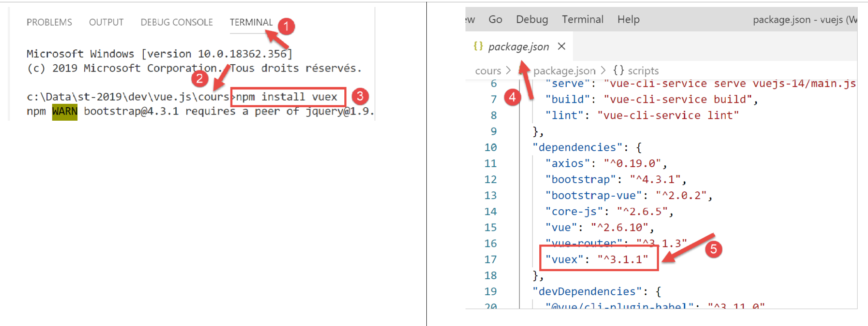Click the braces icon beside scripts breadcrumb

(618, 70)
